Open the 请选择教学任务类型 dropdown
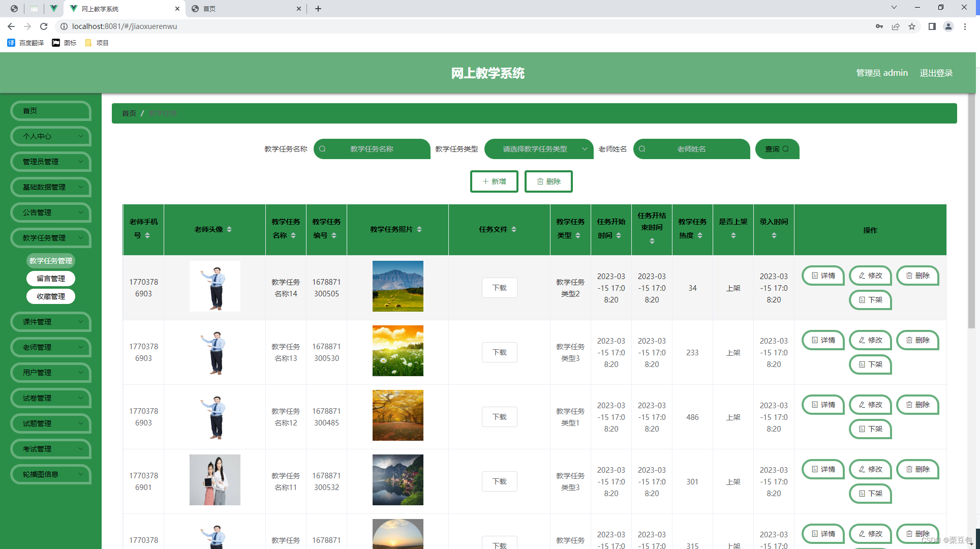 [539, 149]
